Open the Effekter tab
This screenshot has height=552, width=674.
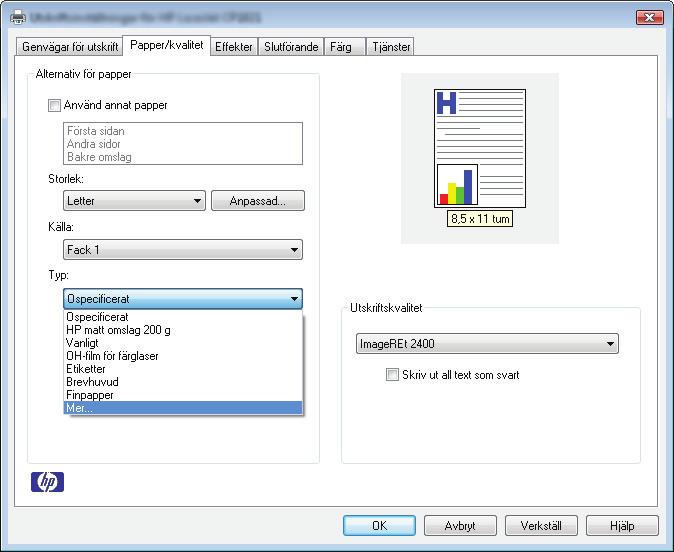point(234,46)
